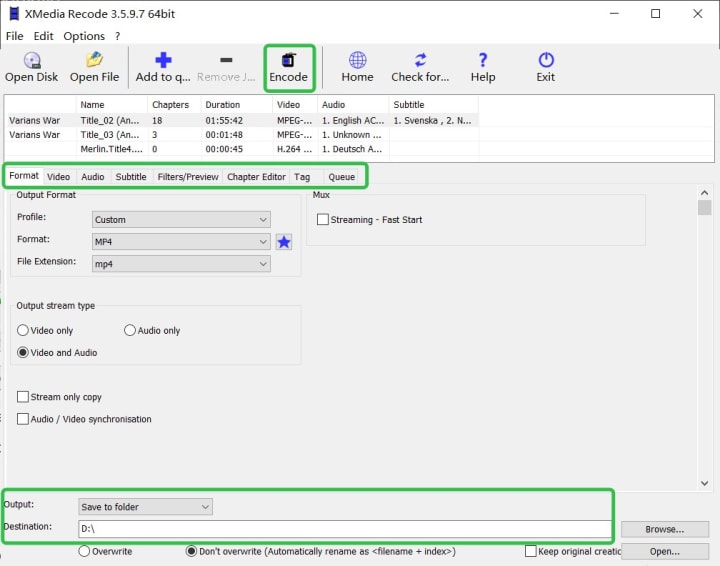Open the Home globe icon
Screen dimensions: 720x566
357,60
